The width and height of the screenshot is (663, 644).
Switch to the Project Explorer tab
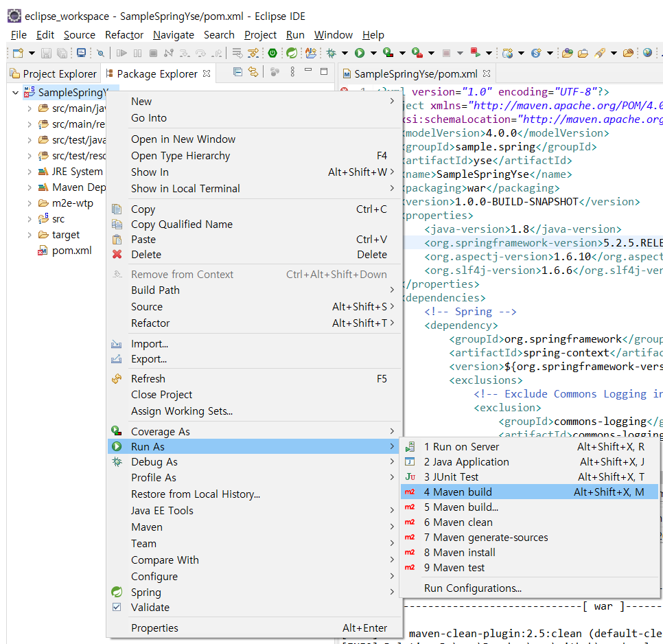coord(54,74)
